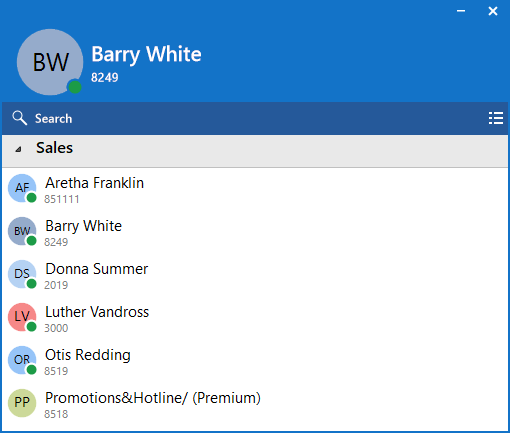Open Otis Redding contact name
The height and width of the screenshot is (433, 510).
tap(88, 355)
